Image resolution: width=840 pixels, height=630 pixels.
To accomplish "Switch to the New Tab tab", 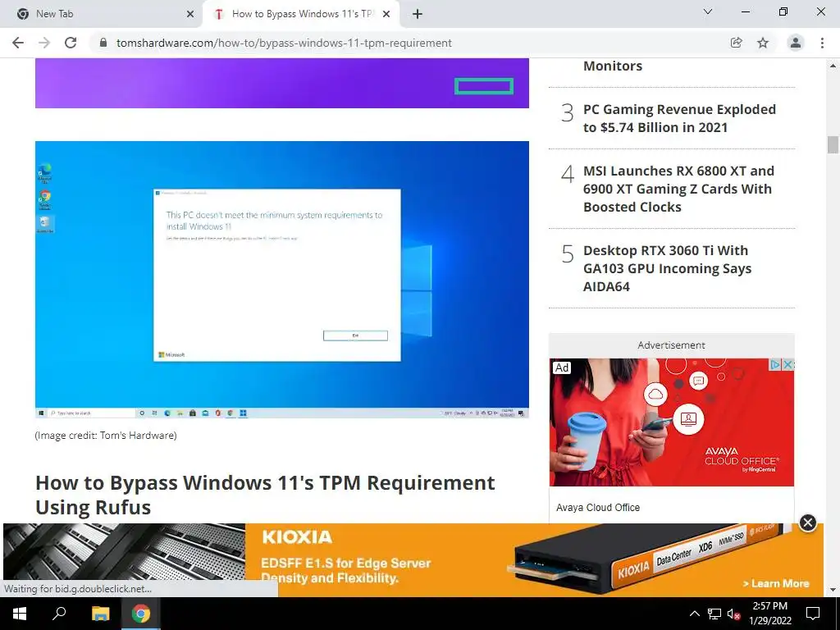I will [x=102, y=14].
